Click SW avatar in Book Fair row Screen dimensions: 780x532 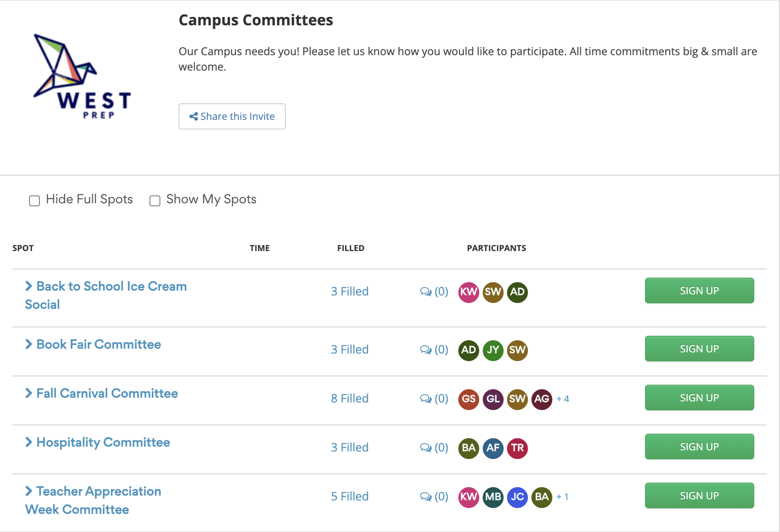click(x=518, y=350)
